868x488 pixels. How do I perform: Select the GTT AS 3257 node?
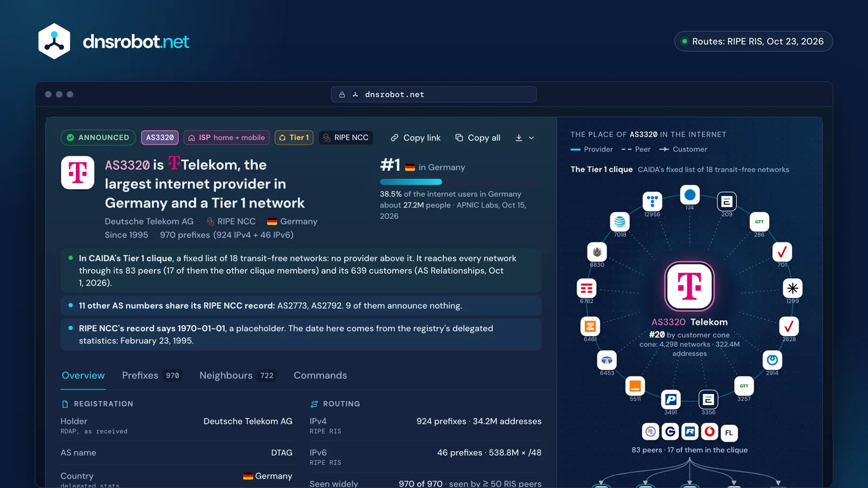pos(744,386)
